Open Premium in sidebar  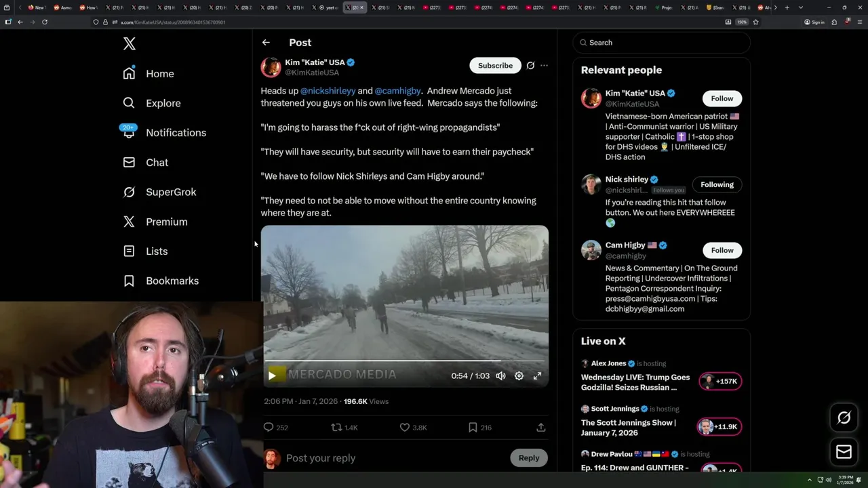(155, 222)
